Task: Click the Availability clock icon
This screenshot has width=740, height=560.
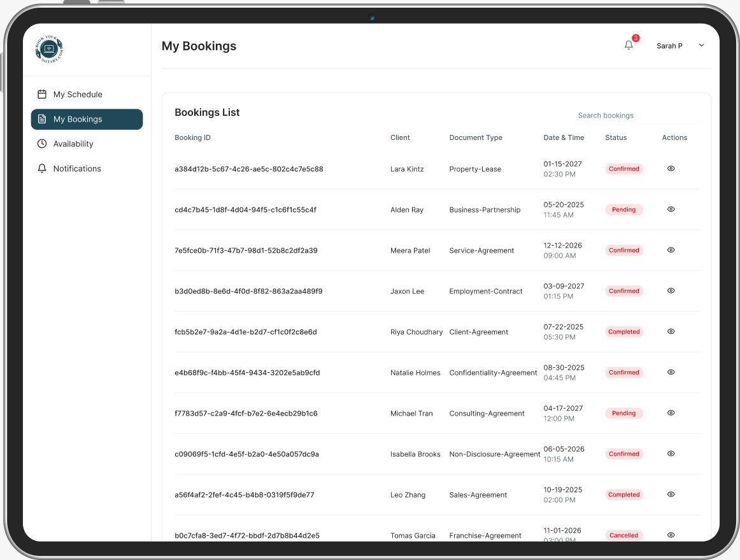Action: tap(42, 143)
